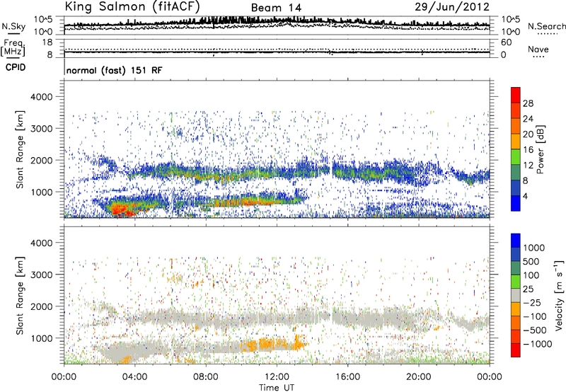Select the date text "29/Jun/2012"
The image size is (566, 392).
[x=452, y=7]
